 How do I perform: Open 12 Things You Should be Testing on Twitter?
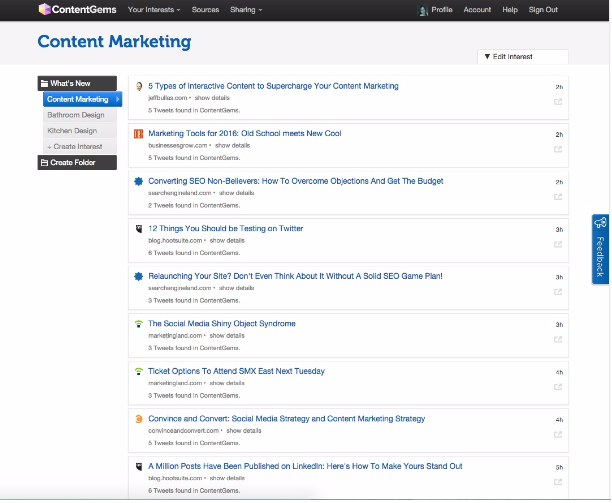[226, 229]
